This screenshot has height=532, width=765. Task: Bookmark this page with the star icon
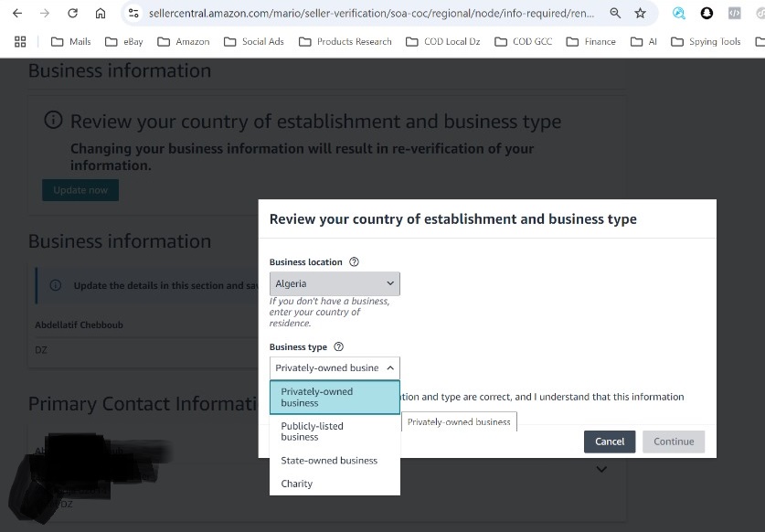(x=640, y=13)
